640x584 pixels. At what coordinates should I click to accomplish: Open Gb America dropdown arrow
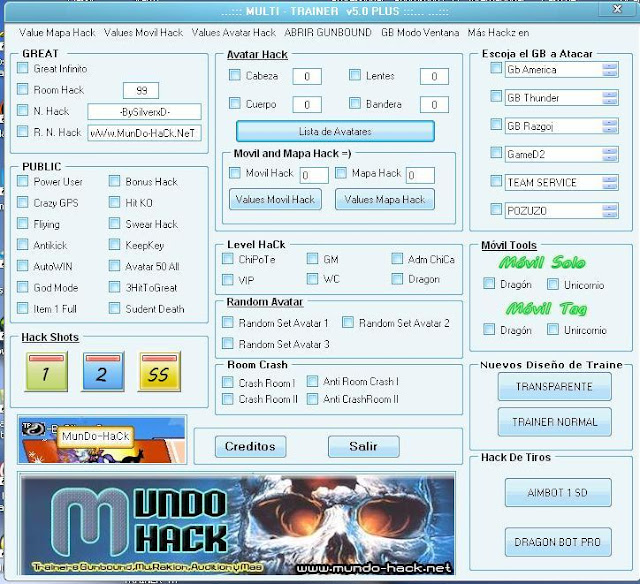point(610,70)
